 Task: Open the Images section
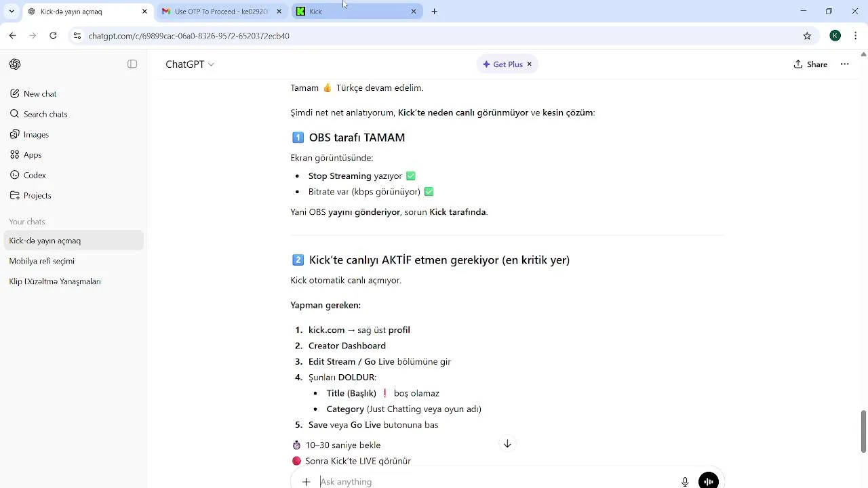click(x=73, y=134)
